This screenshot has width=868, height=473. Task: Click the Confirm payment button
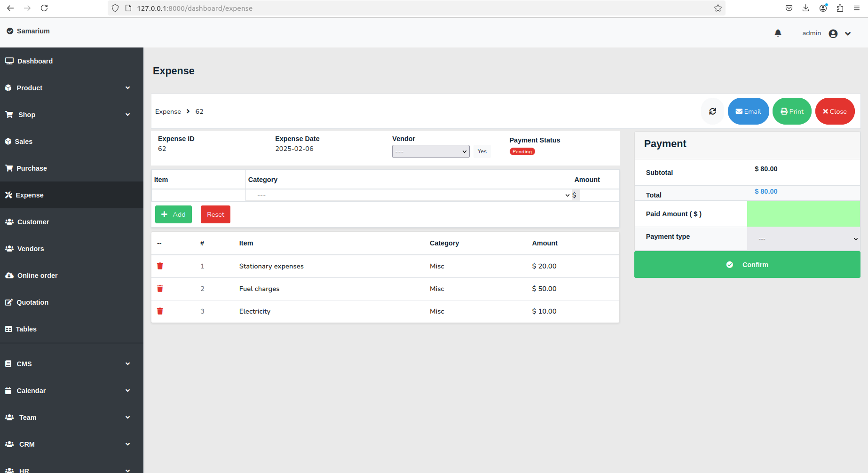(747, 265)
